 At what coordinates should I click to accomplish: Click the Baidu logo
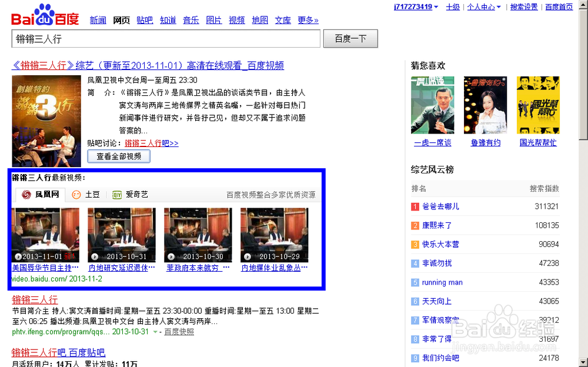[x=45, y=15]
